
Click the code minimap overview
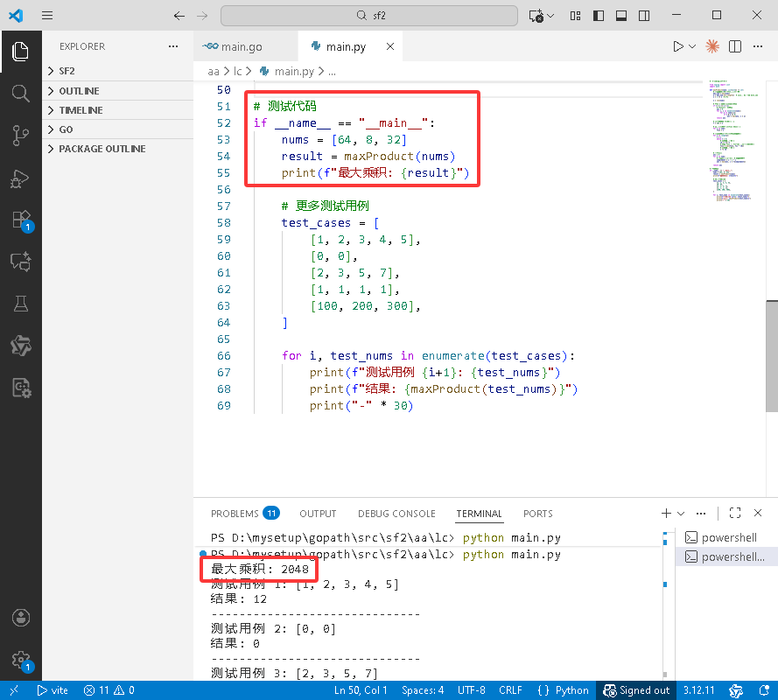click(732, 140)
